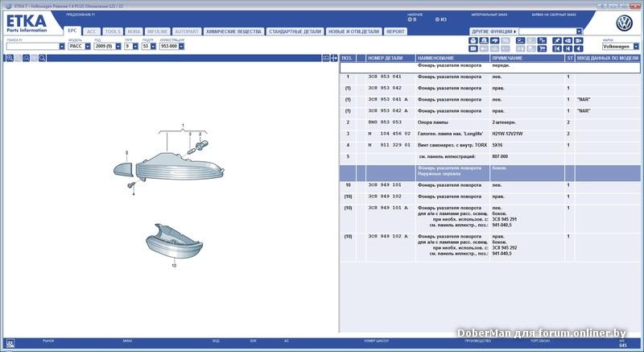Click callout number 10 in the diagram

pyautogui.click(x=174, y=266)
